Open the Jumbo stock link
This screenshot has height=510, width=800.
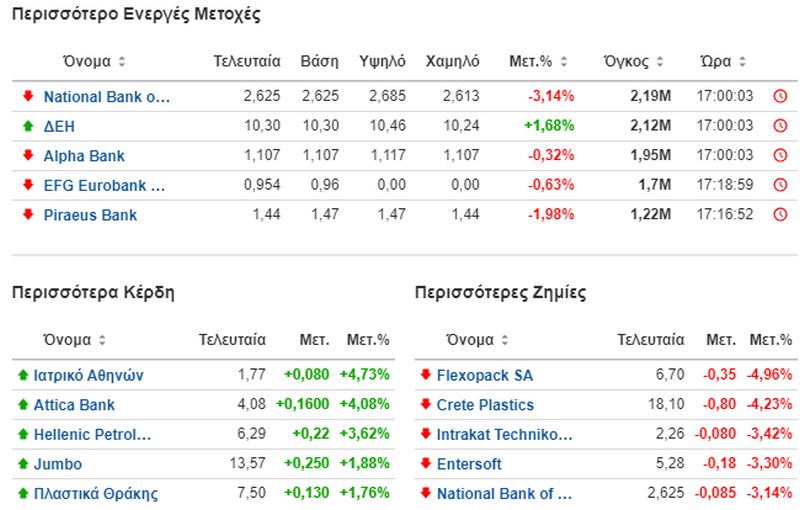click(58, 464)
